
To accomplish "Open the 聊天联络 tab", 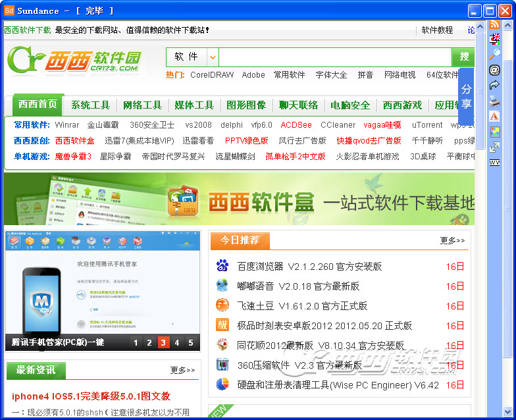I will pos(298,105).
